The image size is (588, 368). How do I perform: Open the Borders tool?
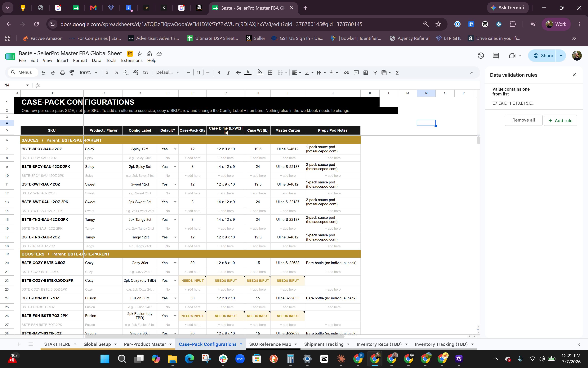(x=270, y=72)
